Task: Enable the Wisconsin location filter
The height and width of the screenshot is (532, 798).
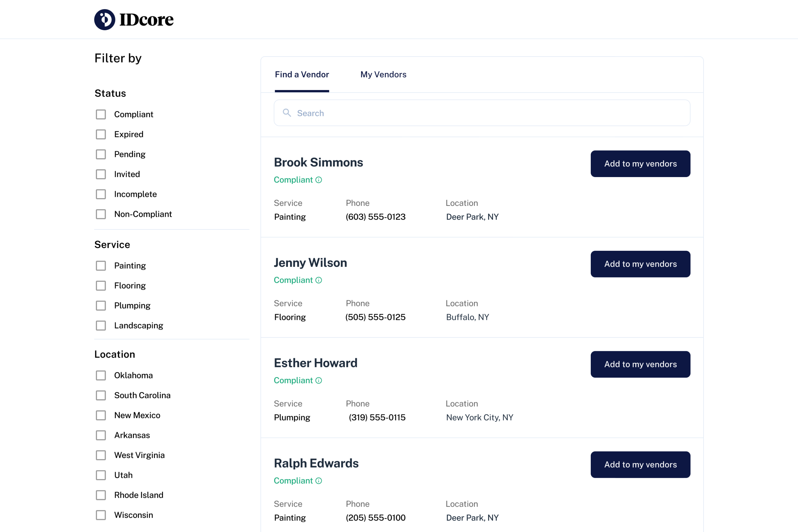Action: point(101,515)
